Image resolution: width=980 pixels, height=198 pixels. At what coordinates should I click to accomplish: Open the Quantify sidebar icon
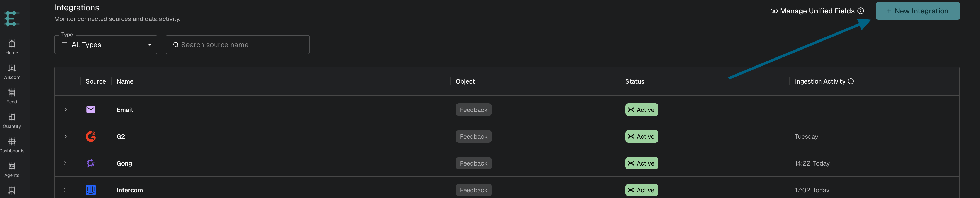[x=12, y=117]
